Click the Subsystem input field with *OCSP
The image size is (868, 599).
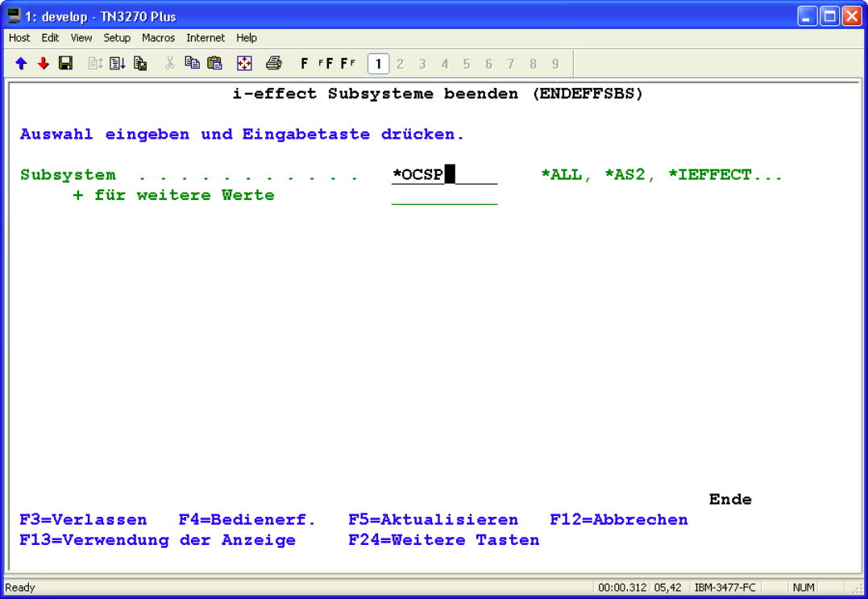point(443,175)
